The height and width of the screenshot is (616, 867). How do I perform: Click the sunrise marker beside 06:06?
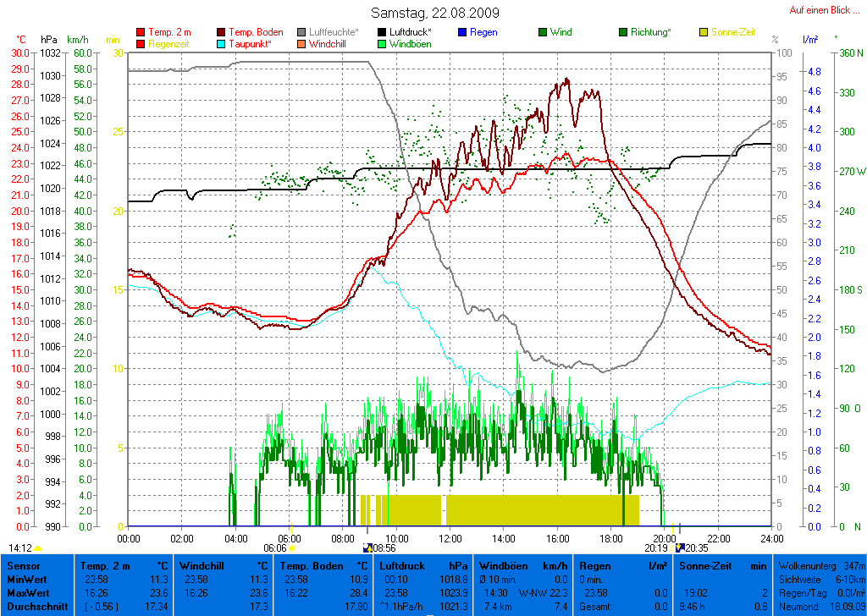pos(292,548)
